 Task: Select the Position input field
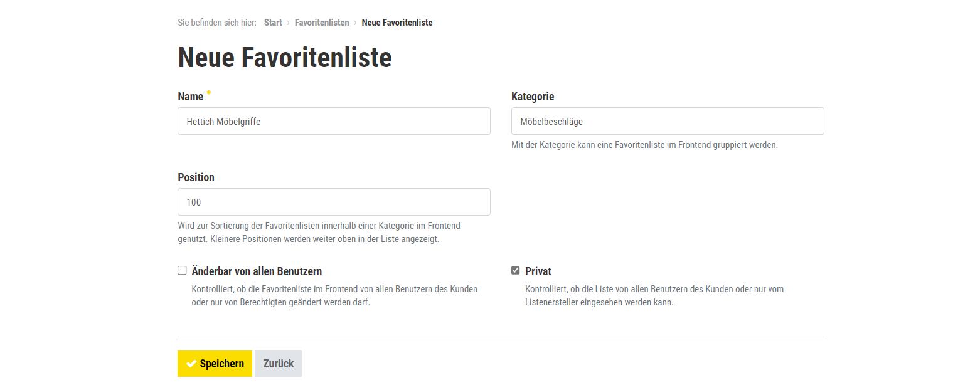[334, 202]
